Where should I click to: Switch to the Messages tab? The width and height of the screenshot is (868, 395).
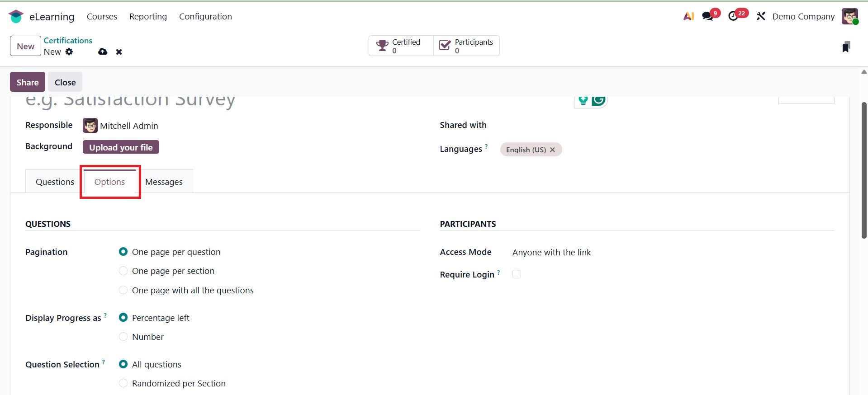click(x=164, y=182)
